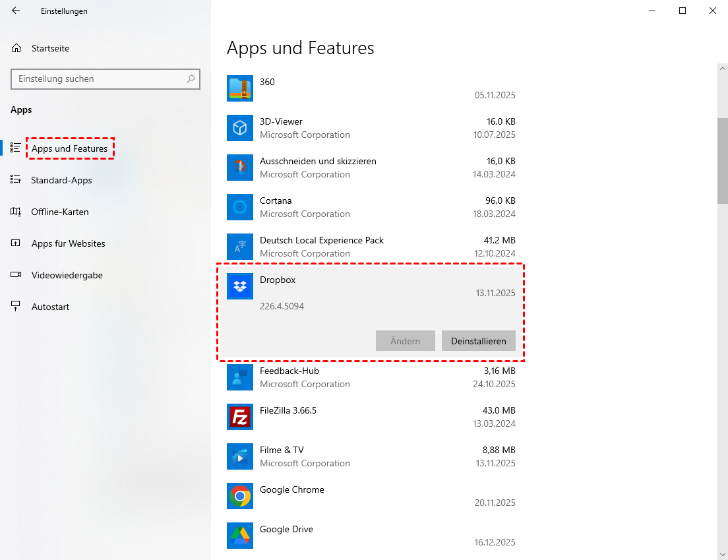
Task: Click the scrollbar up arrow
Action: click(x=723, y=69)
